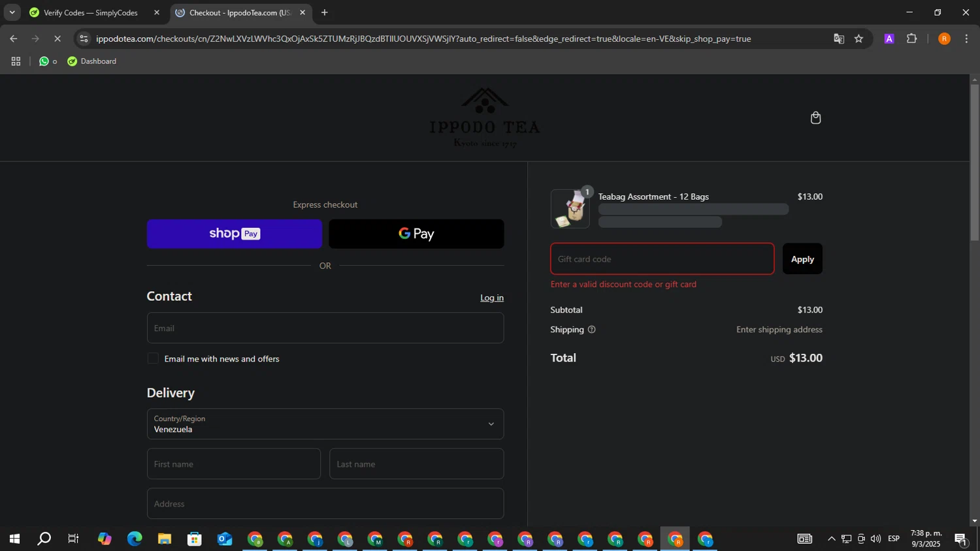Stop loading the page

point(57,39)
